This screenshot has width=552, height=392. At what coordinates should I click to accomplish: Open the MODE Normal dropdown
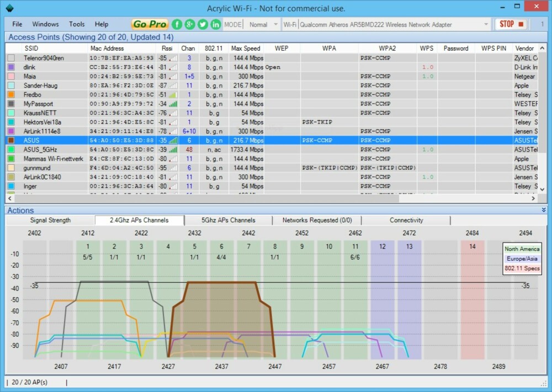[x=263, y=25]
